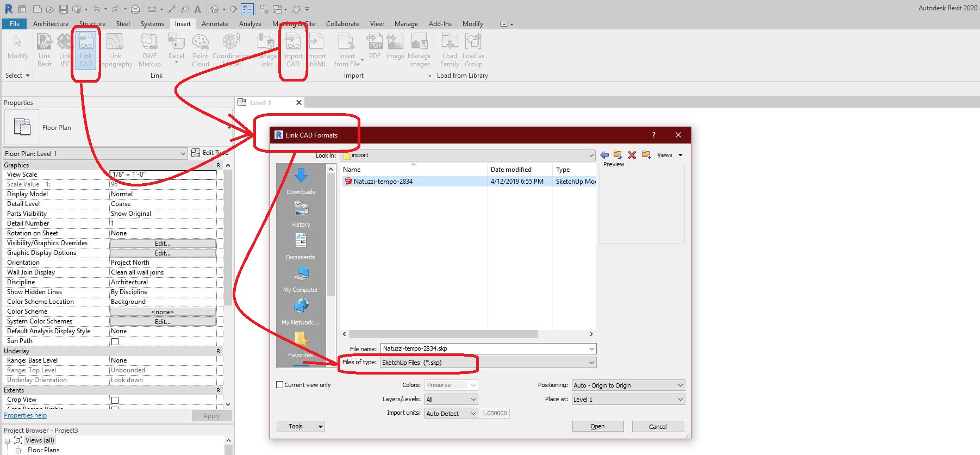Click the DWF Markup ribbon icon
The width and height of the screenshot is (980, 455).
click(x=149, y=50)
